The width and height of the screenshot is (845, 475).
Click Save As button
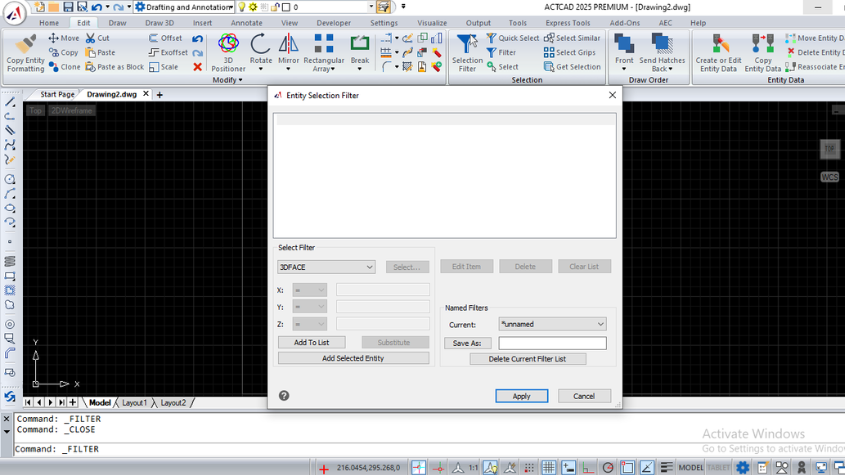click(467, 343)
